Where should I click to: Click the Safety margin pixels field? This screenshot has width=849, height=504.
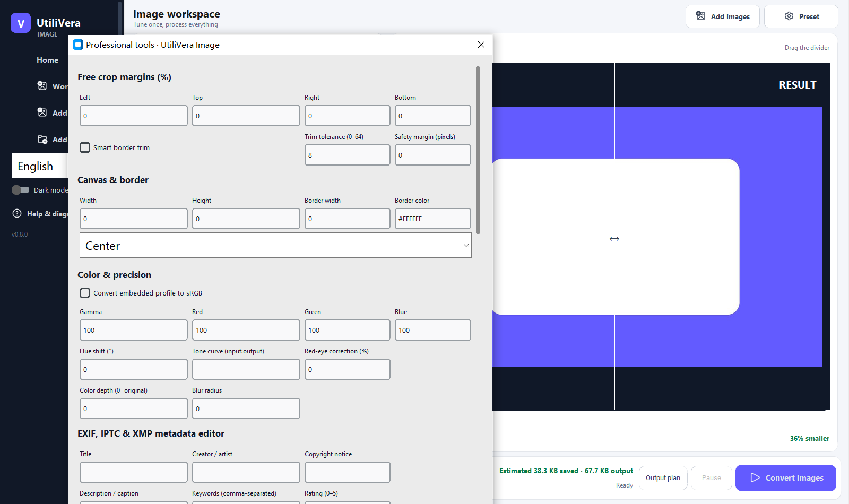(433, 155)
